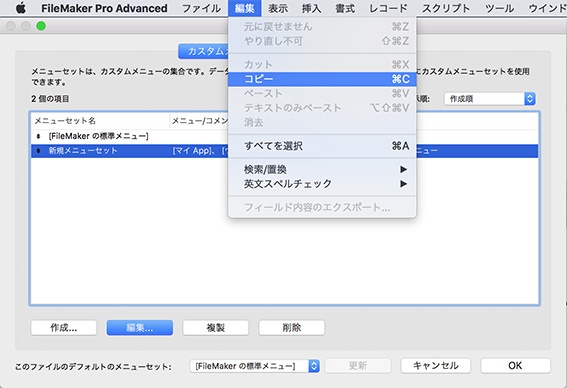Open the 作成順 sort order dropdown

490,99
